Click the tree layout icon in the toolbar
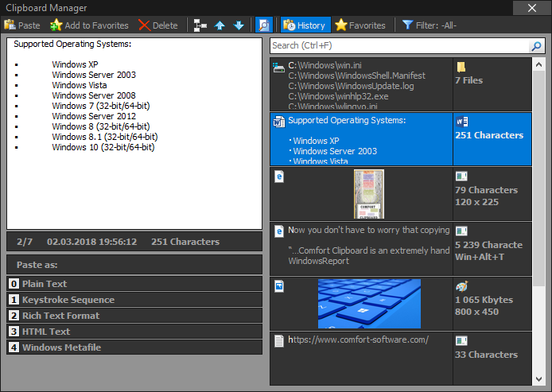This screenshot has width=552, height=392. tap(200, 25)
